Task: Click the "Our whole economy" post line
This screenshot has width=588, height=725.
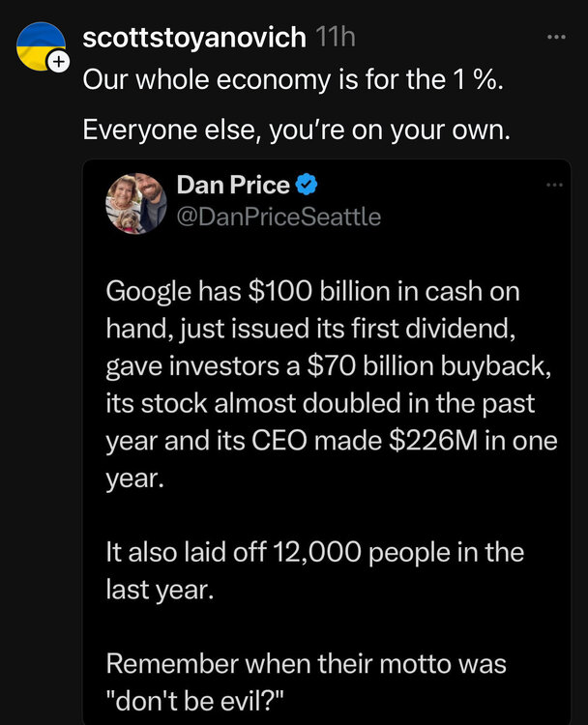Action: pos(290,80)
